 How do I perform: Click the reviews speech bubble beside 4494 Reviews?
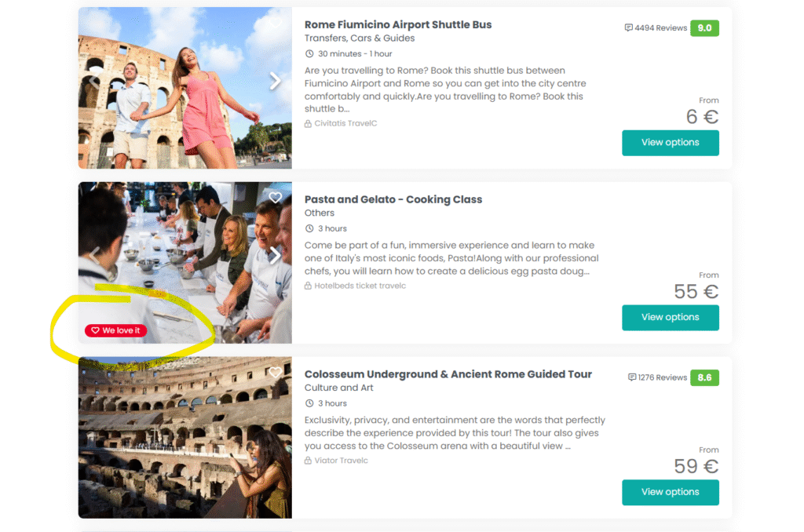[x=628, y=27]
